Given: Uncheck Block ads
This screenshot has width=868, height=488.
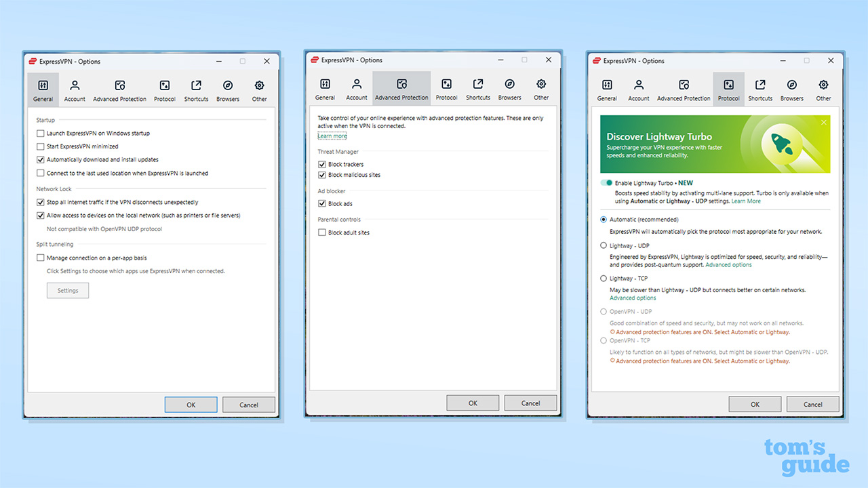Looking at the screenshot, I should click(322, 204).
